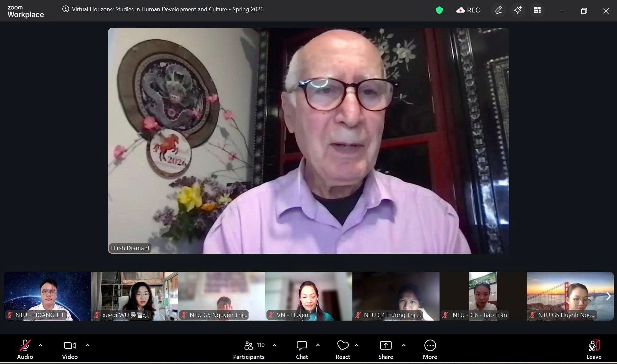
Task: Click the green encryption shield icon
Action: click(x=439, y=10)
